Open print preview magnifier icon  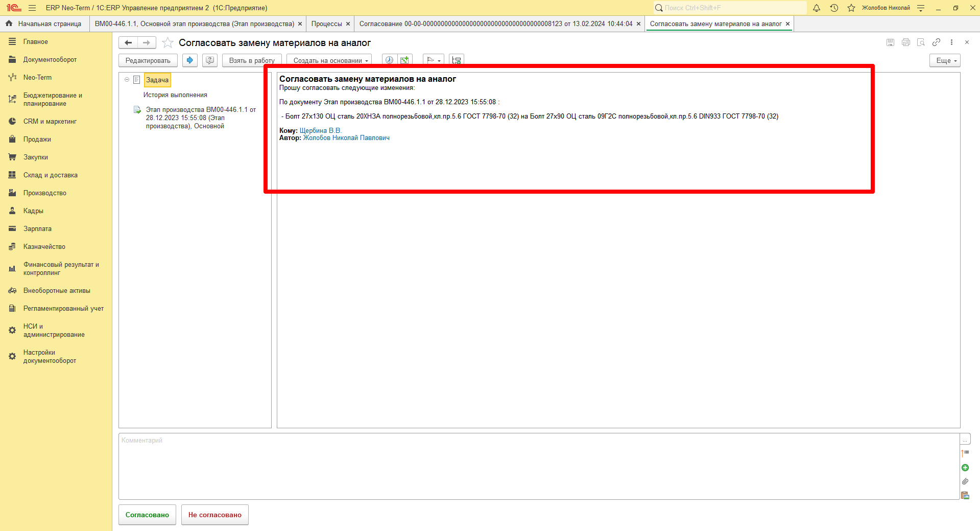pos(921,42)
